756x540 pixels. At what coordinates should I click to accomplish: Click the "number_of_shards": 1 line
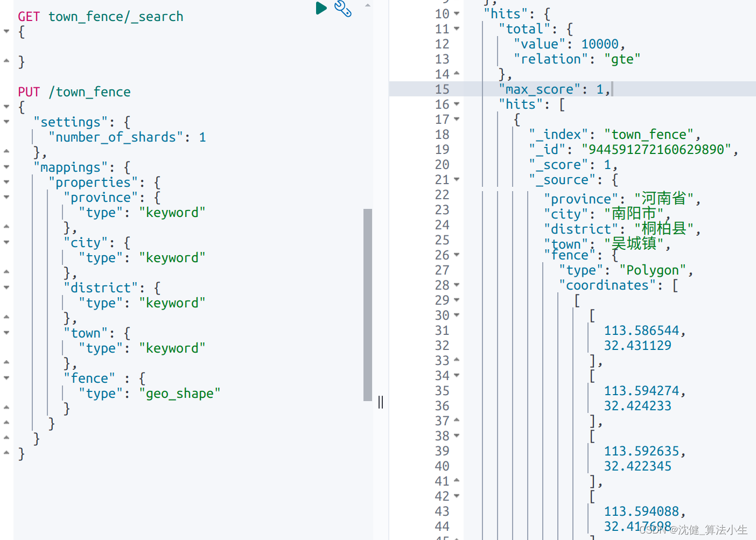click(x=127, y=137)
